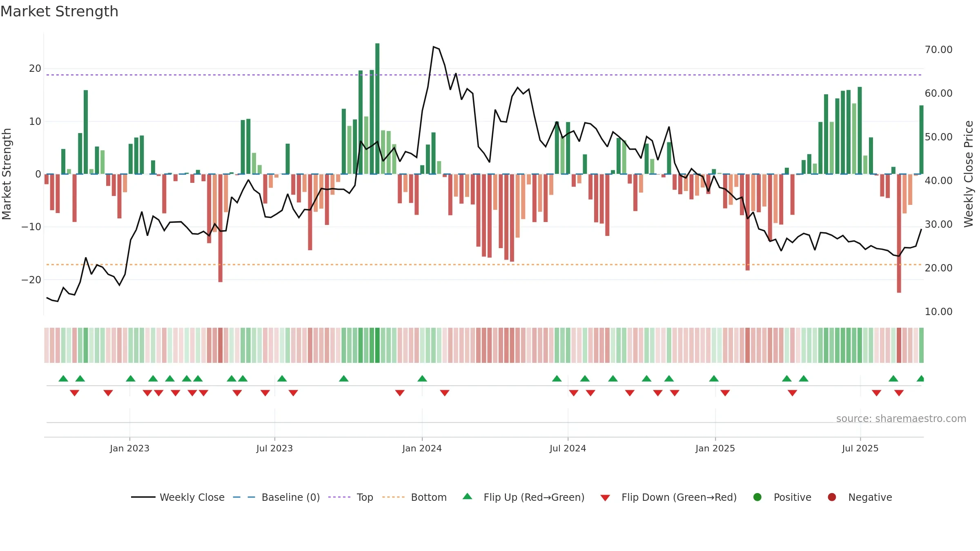The image size is (980, 551).
Task: Click the 60.00 price axis label
Action: tap(938, 93)
